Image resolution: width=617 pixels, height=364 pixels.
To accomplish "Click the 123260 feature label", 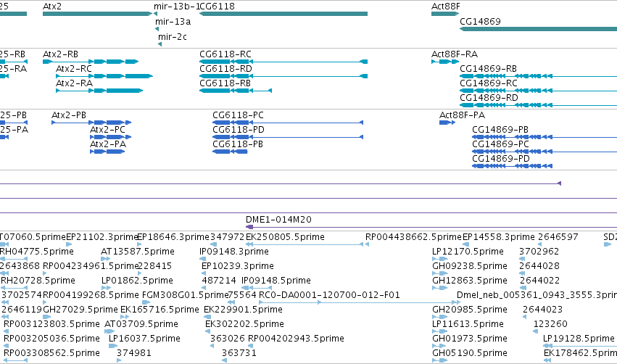I will click(x=550, y=324).
